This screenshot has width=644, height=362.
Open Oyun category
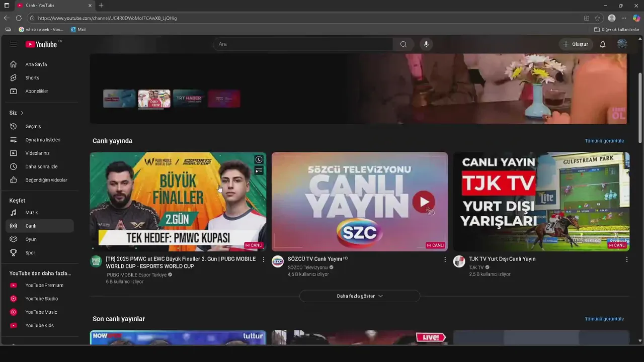(40, 239)
